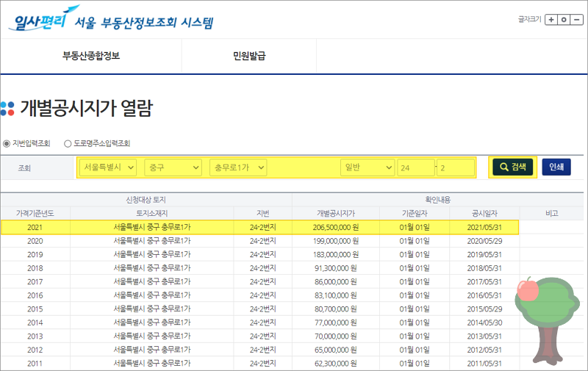Click the 77,000,000 원 price cell
588x371 pixels.
pyautogui.click(x=336, y=323)
